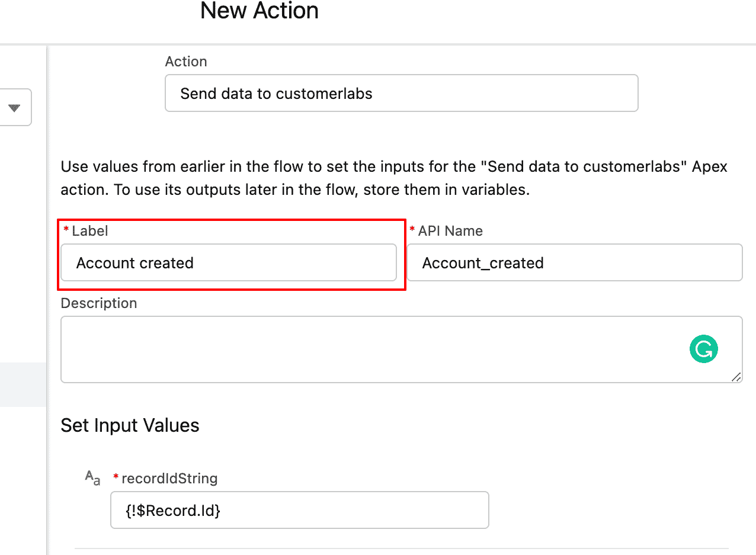Screen dimensions: 756x555
Task: Open the dropdown arrow in left panel
Action: coord(14,108)
